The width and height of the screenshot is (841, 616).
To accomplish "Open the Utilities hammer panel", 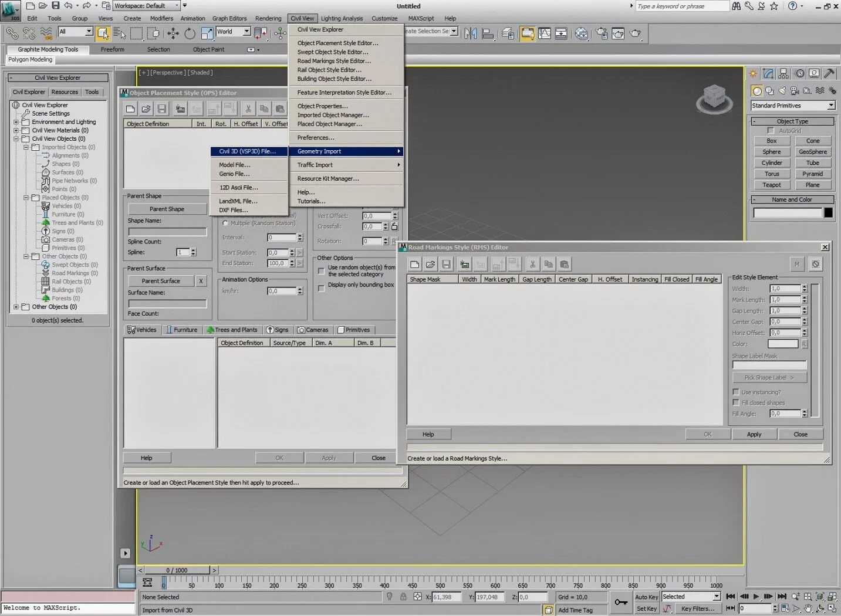I will (x=829, y=73).
